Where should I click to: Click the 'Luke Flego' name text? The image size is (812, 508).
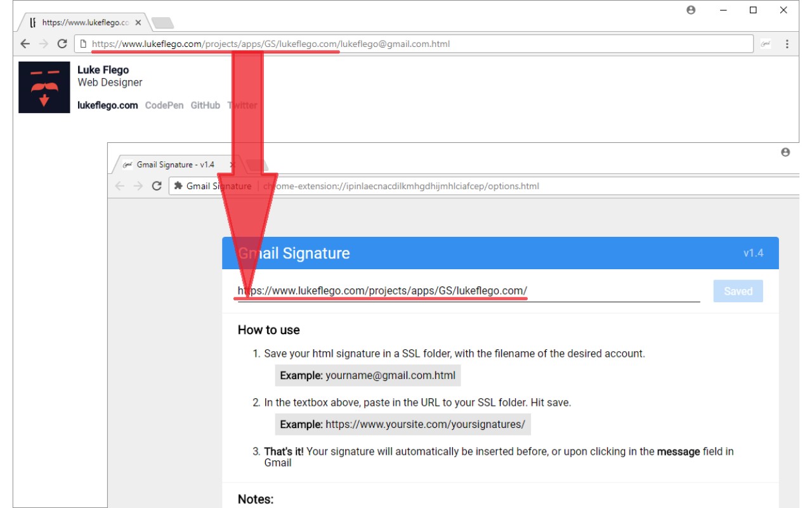[103, 70]
